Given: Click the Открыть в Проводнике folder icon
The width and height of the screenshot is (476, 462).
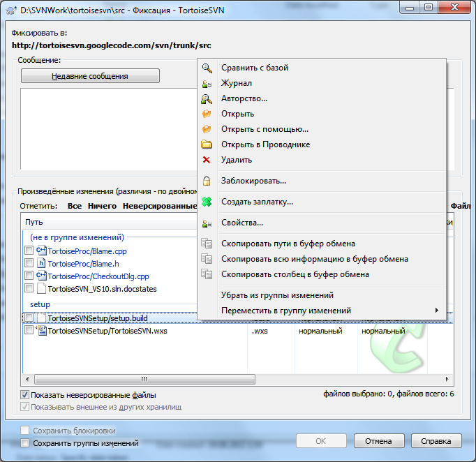Looking at the screenshot, I should (x=207, y=144).
